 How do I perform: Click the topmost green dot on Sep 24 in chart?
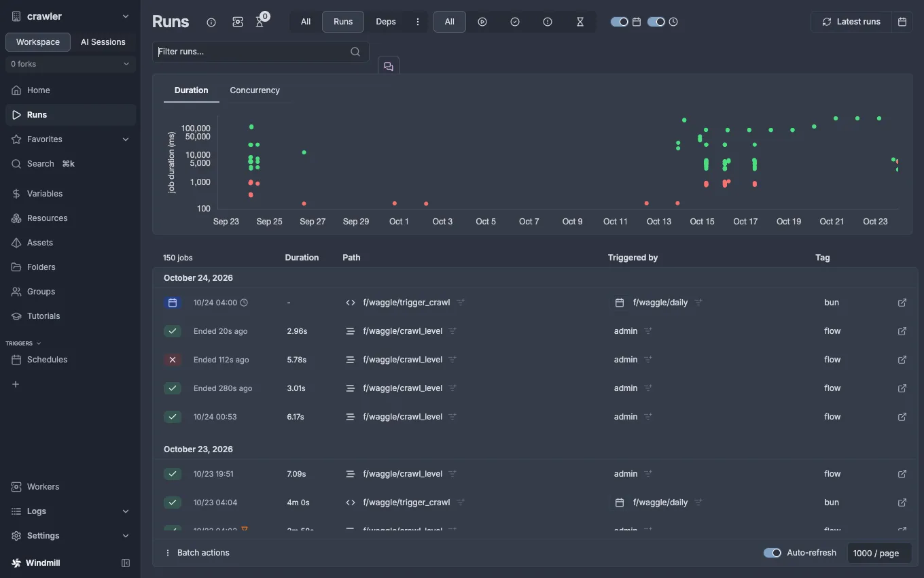(251, 127)
